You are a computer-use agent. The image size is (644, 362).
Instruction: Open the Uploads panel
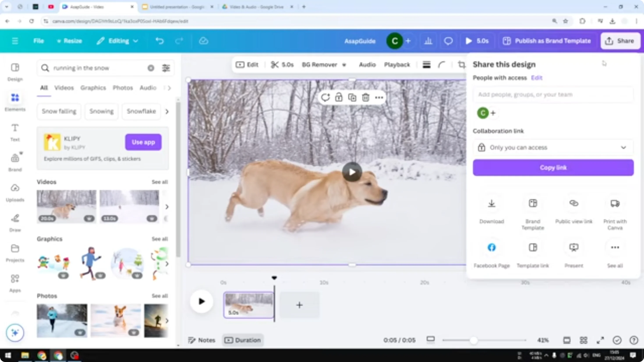point(15,191)
